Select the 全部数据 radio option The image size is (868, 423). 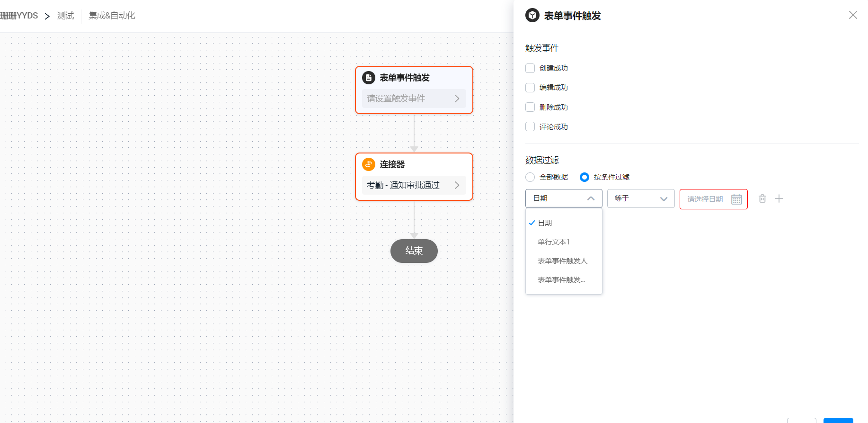(x=530, y=177)
